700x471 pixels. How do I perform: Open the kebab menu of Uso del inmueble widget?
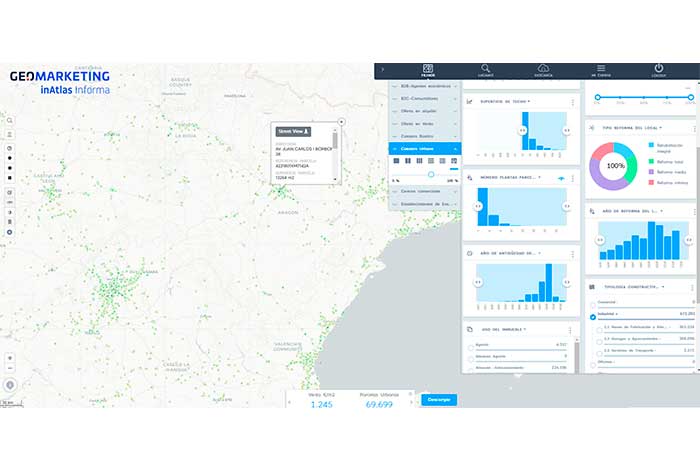570,330
